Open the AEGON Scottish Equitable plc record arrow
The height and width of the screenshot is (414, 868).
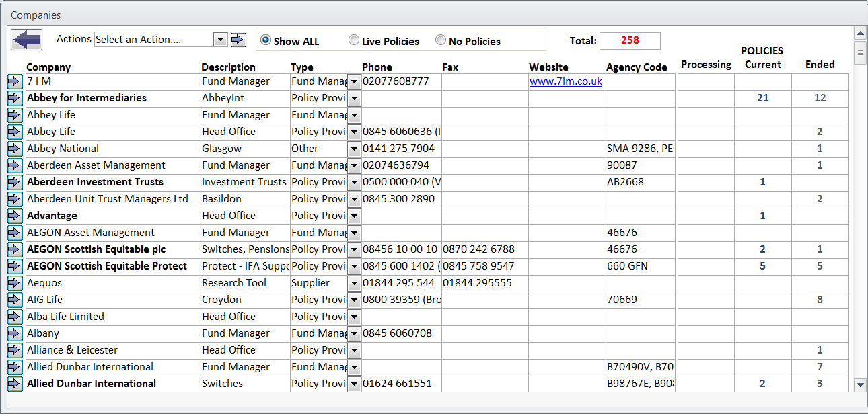[15, 249]
